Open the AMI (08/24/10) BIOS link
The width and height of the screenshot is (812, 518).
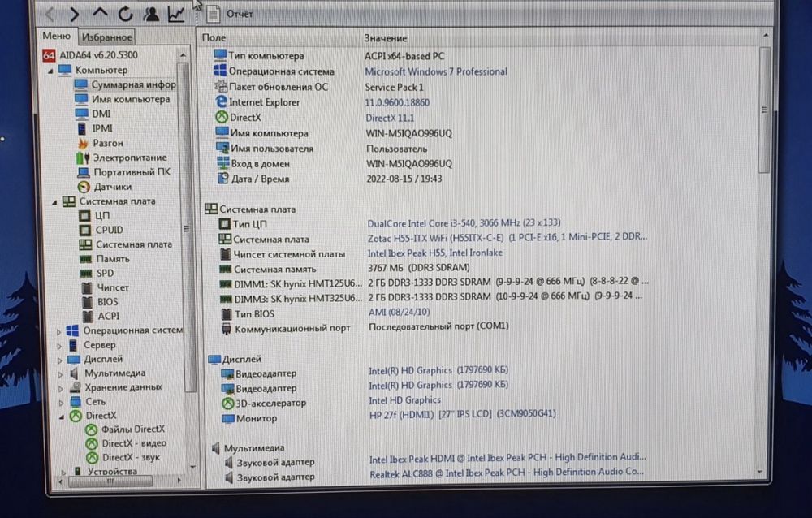400,313
